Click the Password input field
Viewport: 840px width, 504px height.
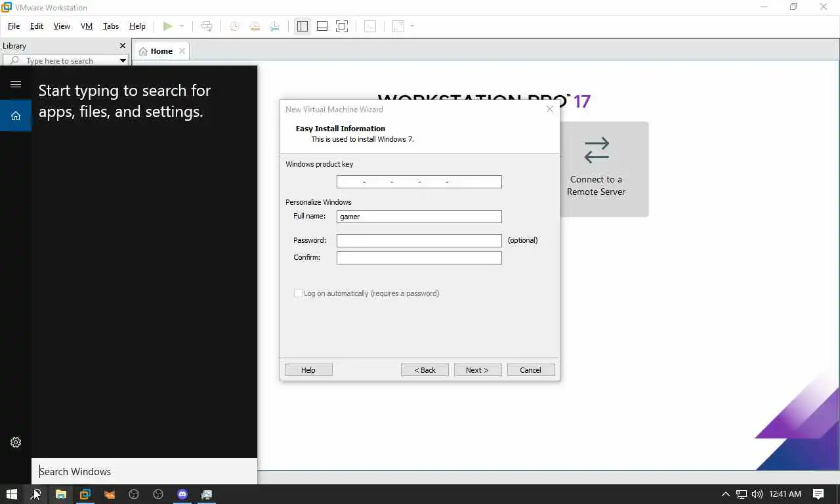(419, 241)
